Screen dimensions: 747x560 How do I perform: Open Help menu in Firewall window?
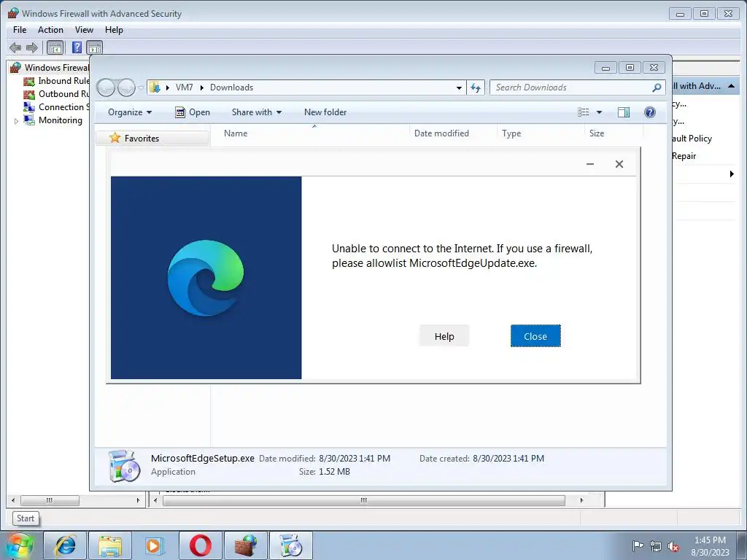coord(114,30)
